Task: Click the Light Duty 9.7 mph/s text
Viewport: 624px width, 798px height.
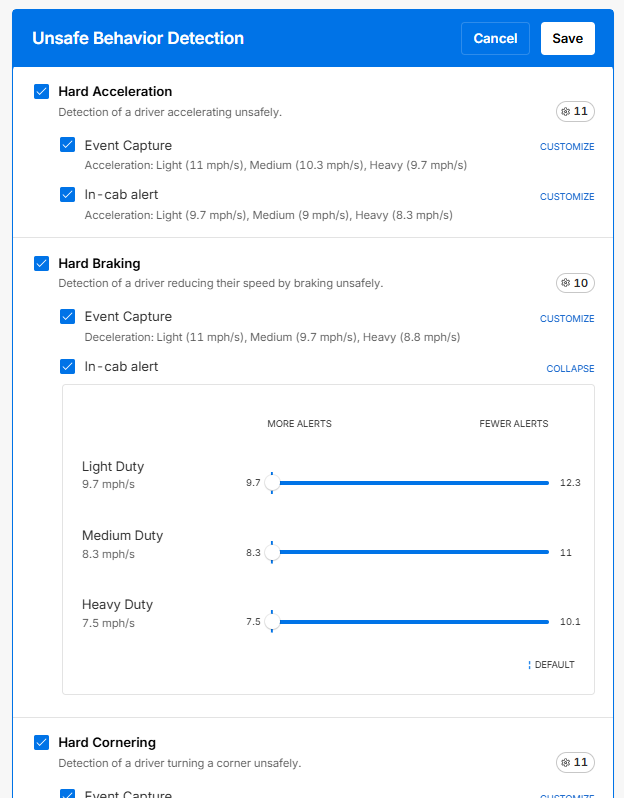Action: pos(108,484)
